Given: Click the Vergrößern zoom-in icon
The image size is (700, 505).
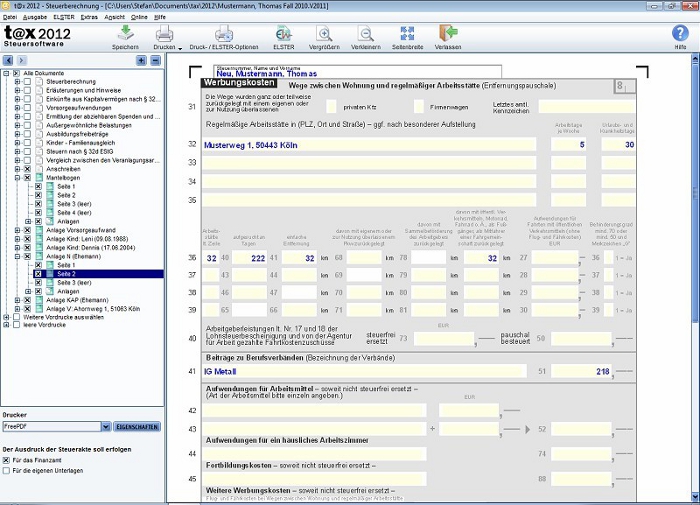Looking at the screenshot, I should 324,33.
